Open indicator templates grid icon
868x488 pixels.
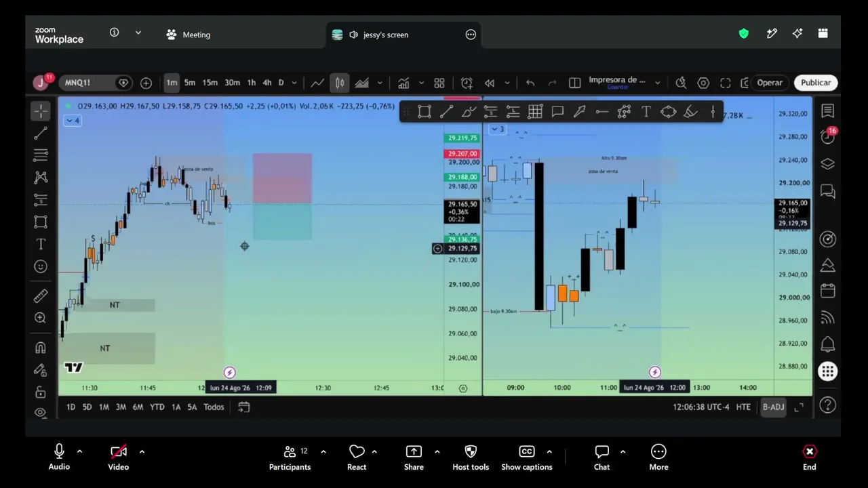point(439,83)
